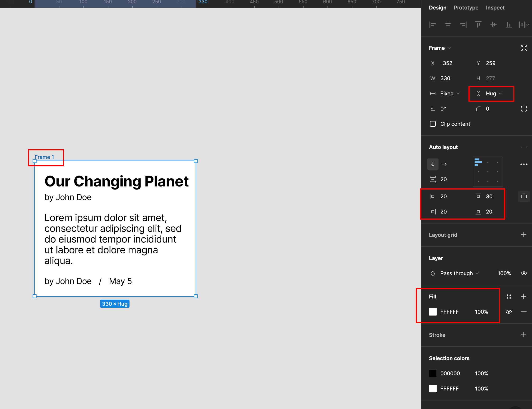Toggle layer visibility eye icon
Screen dimensions: 532x409
click(524, 273)
